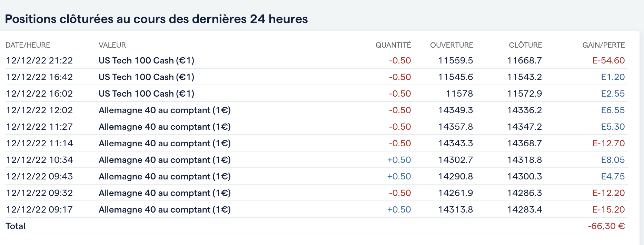This screenshot has height=245, width=644.
Task: Open the Allemagne 40 position closed at 12:02
Action: [165, 110]
